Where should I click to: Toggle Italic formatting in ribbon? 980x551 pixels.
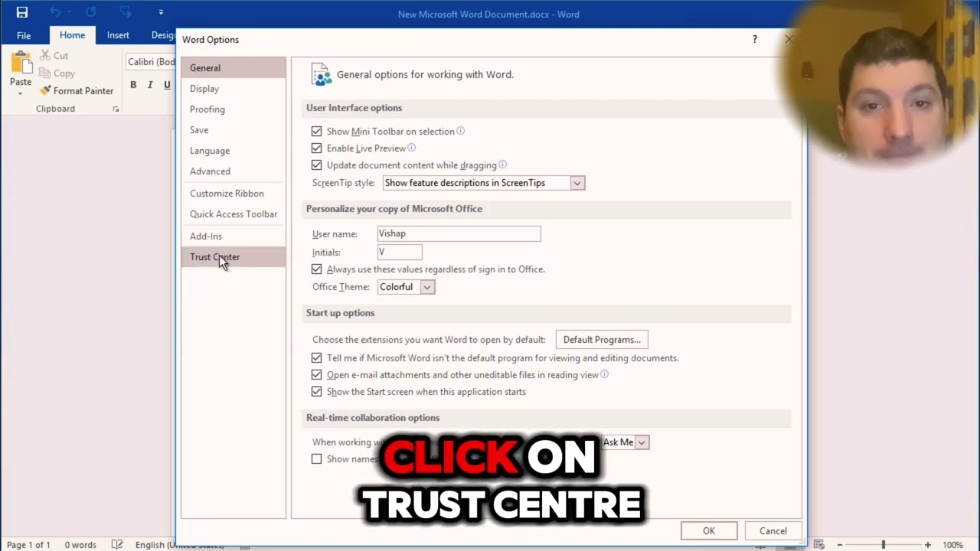click(150, 85)
